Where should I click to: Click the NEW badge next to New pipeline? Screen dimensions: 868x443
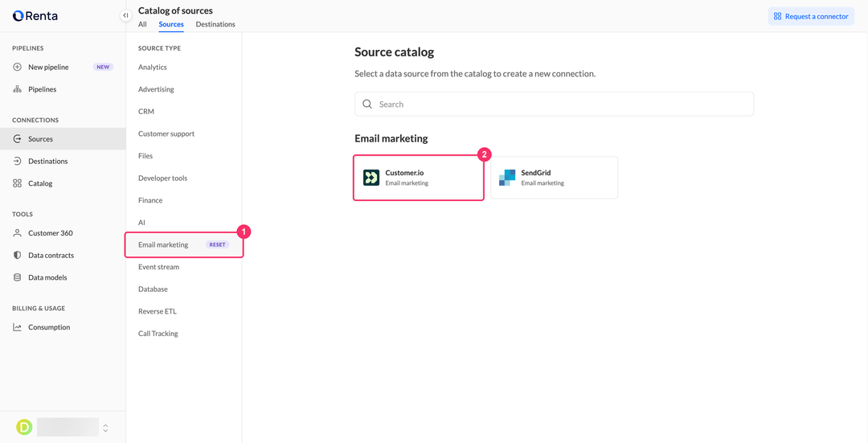tap(103, 67)
